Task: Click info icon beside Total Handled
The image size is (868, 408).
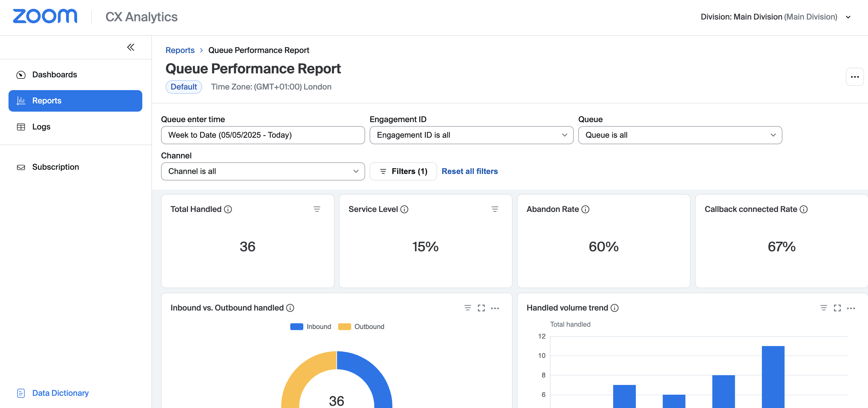Action: point(228,209)
